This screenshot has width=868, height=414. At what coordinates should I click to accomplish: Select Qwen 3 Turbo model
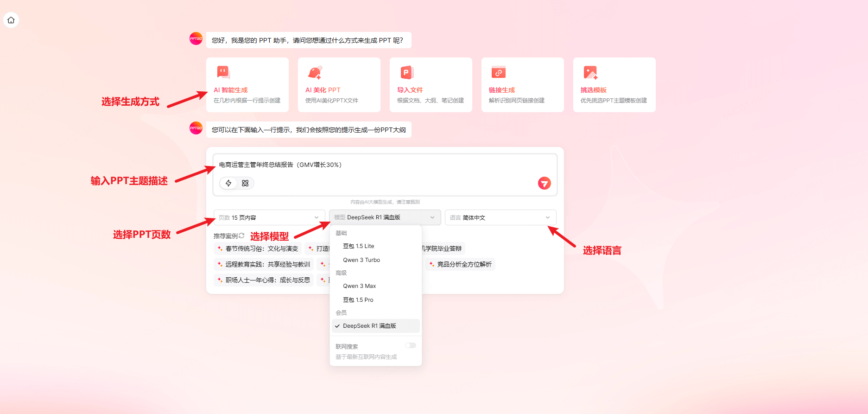pyautogui.click(x=376, y=260)
